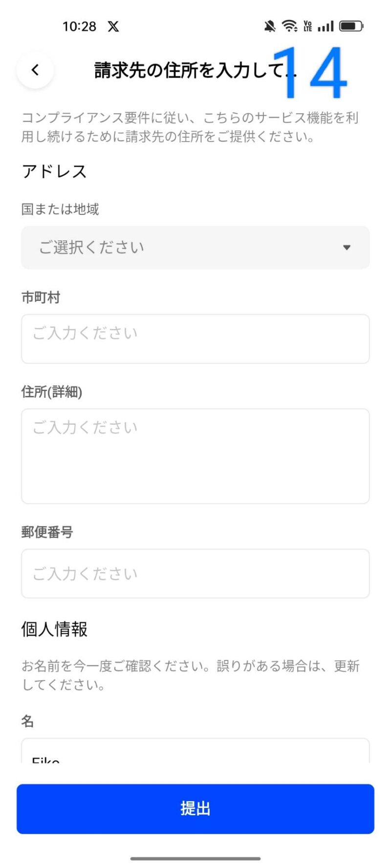Tap the back arrow button

(x=35, y=70)
